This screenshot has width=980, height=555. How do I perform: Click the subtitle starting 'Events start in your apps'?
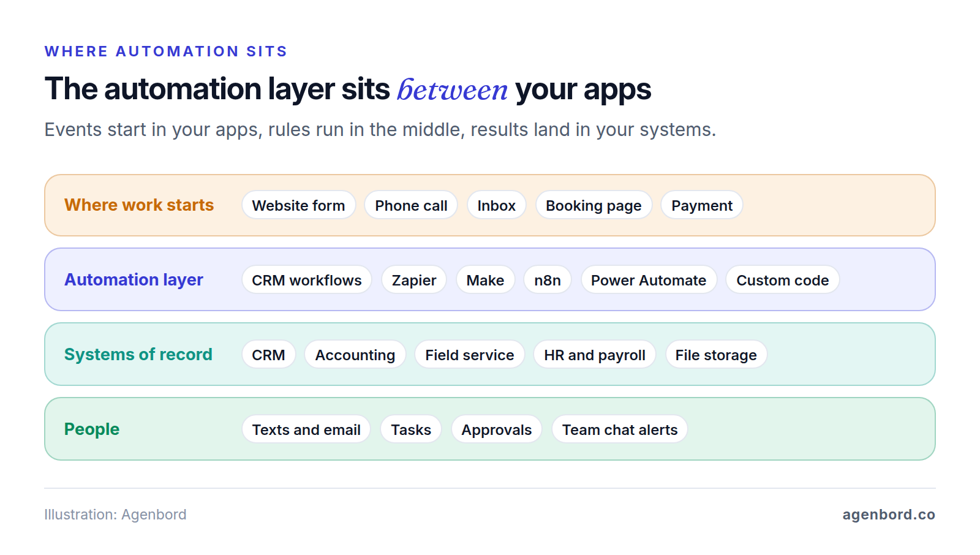click(x=380, y=130)
